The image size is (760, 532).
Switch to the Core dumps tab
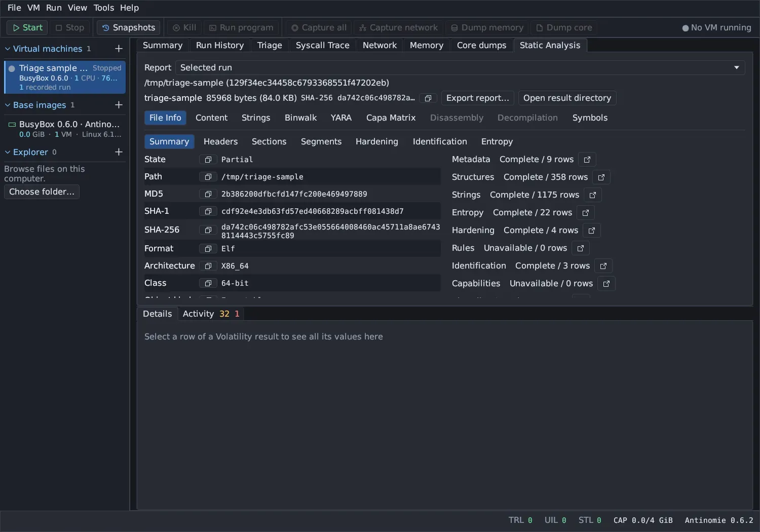pos(481,45)
